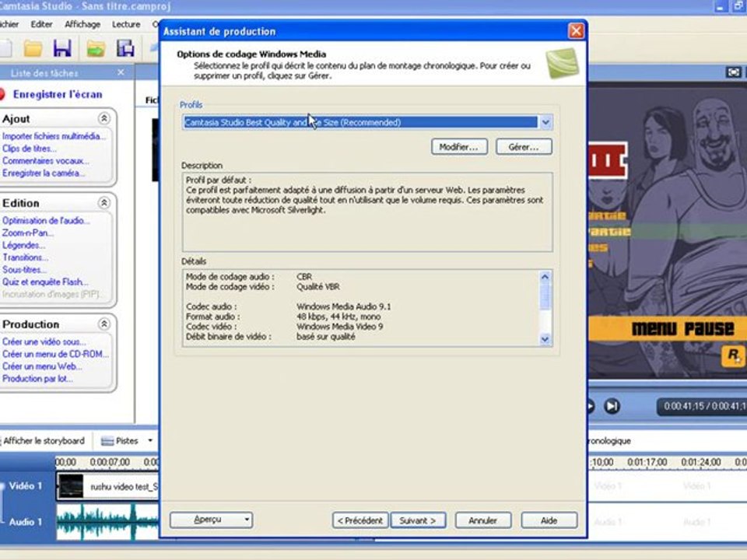Viewport: 747px width, 560px height.
Task: Open Quiz et enquête Flash task
Action: pyautogui.click(x=45, y=282)
